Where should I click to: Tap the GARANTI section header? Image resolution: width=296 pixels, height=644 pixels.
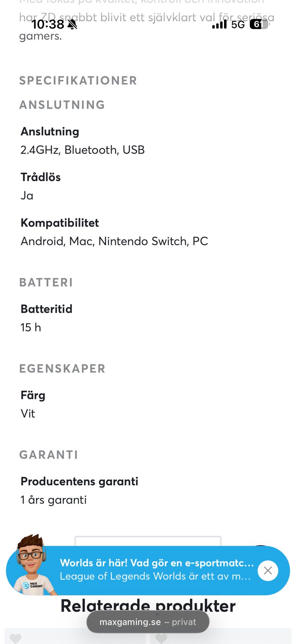(49, 455)
